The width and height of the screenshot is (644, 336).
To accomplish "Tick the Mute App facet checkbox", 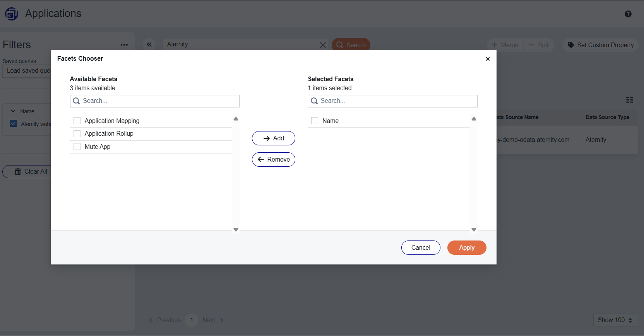I will [x=77, y=147].
